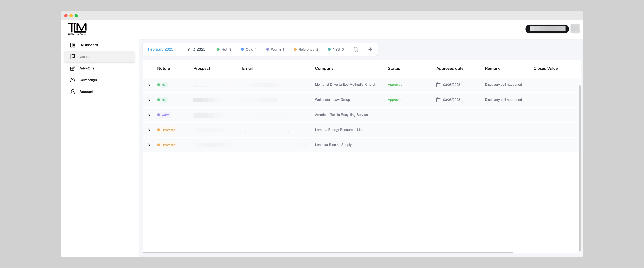Expand the American Textile Recycling row
The width and height of the screenshot is (644, 268).
coord(149,115)
